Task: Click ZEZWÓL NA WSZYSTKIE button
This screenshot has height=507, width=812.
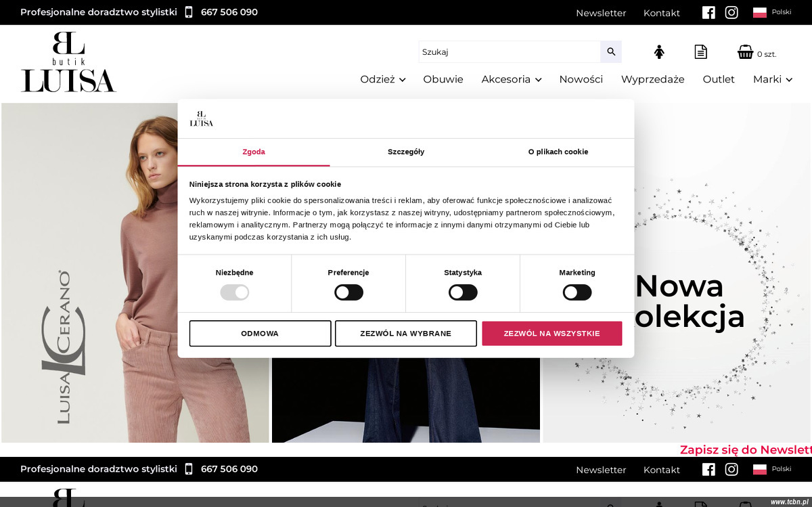Action: (x=551, y=334)
